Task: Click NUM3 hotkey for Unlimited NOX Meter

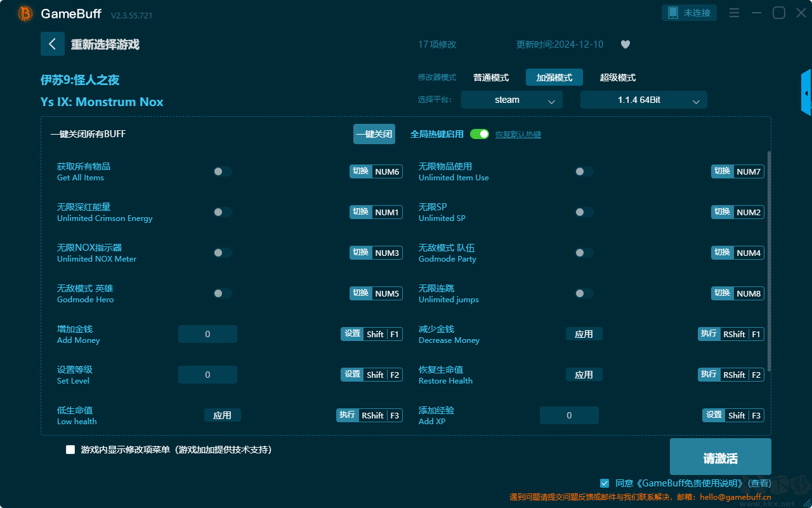Action: (x=376, y=253)
